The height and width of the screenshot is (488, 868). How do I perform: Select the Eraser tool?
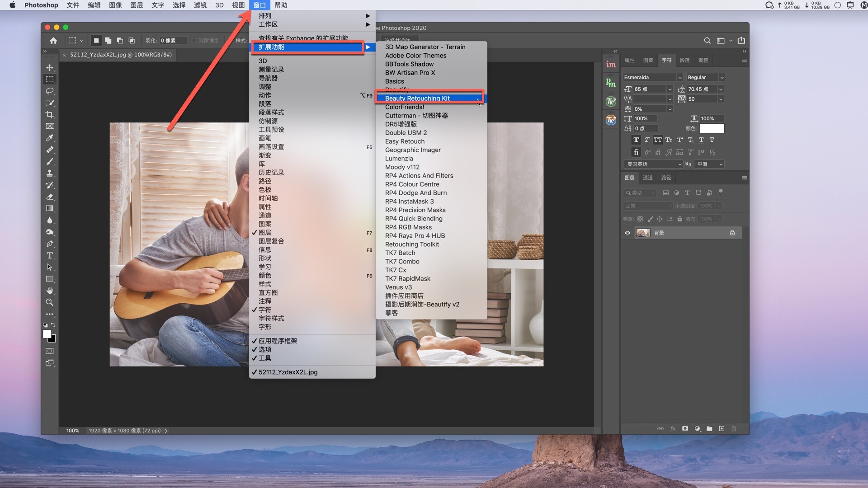pos(50,197)
